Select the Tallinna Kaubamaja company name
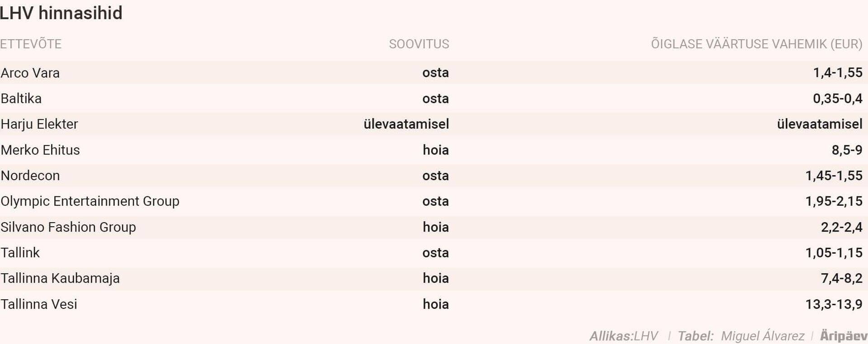868x344 pixels. [60, 279]
